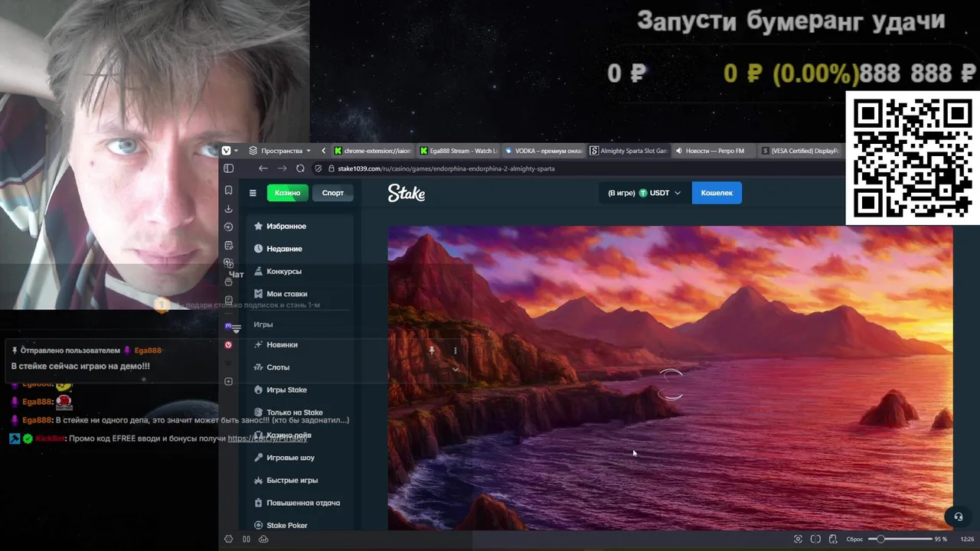This screenshot has height=551, width=980.
Task: Open History panel in sidebar
Action: [x=228, y=227]
